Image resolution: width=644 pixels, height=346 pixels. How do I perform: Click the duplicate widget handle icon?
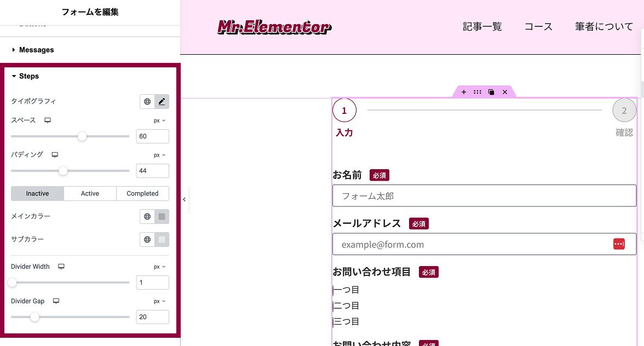[x=491, y=92]
